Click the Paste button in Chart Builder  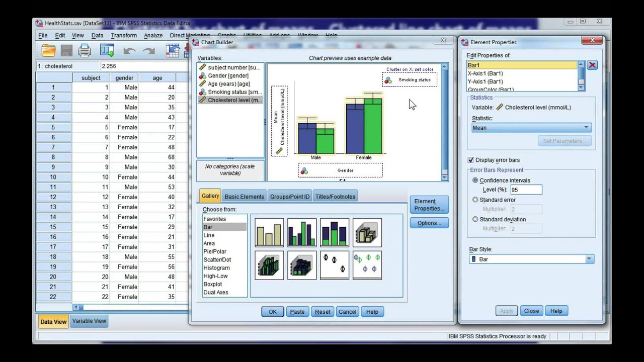coord(297,312)
